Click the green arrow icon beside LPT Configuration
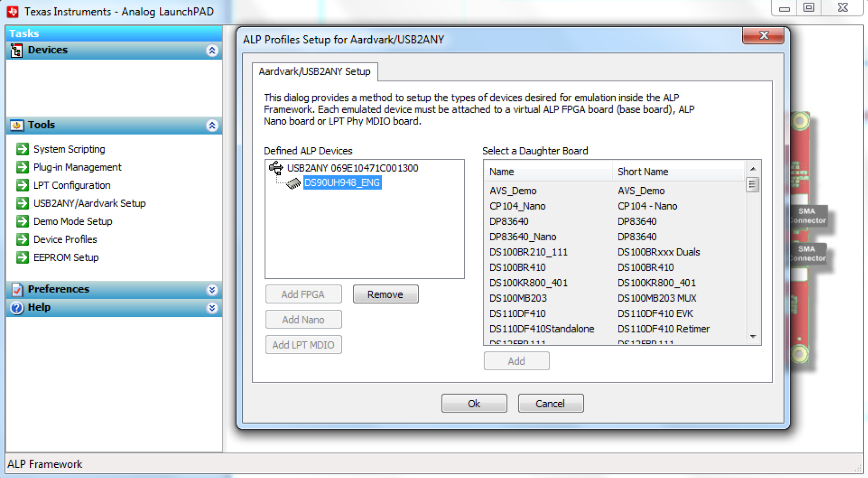This screenshot has width=868, height=478. coord(22,185)
